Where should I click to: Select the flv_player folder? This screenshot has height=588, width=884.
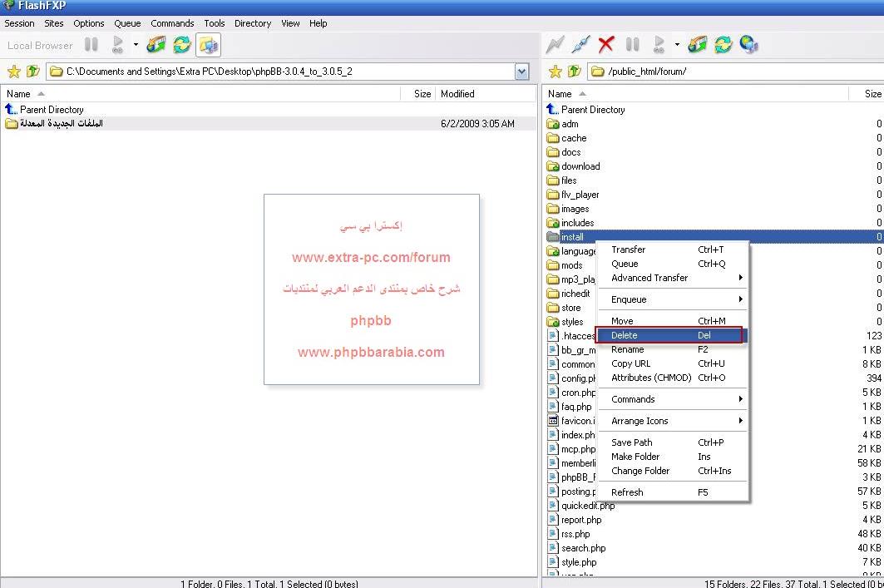coord(573,195)
